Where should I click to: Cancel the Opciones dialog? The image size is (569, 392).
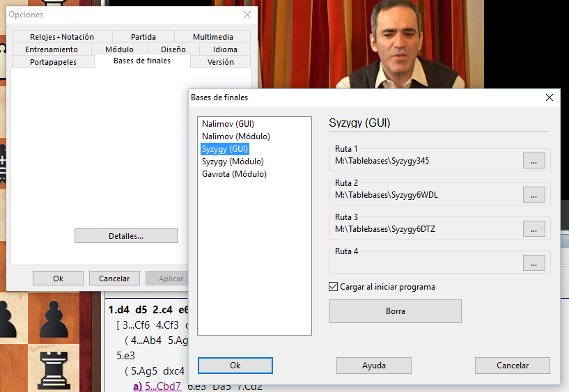tap(114, 279)
